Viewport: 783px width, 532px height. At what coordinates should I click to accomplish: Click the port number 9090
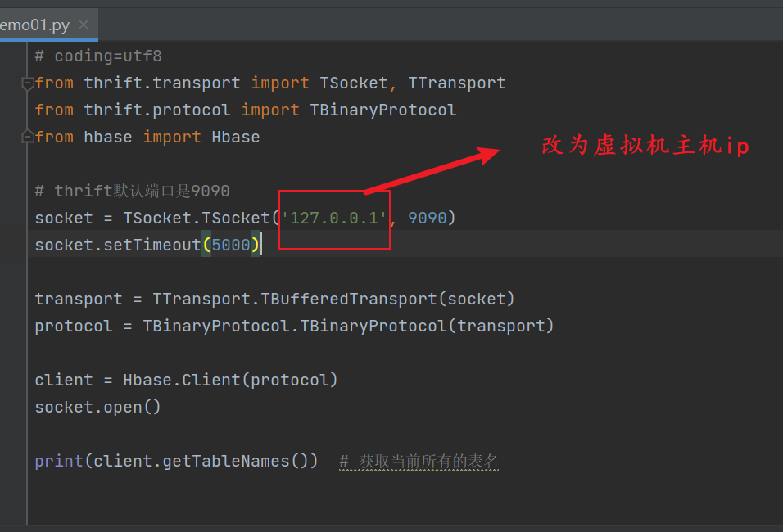click(428, 218)
